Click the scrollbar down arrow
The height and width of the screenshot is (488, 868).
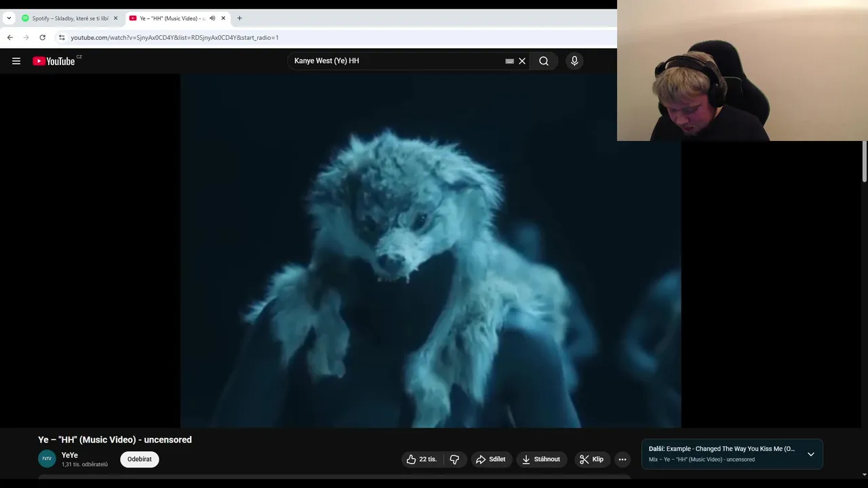tap(865, 475)
